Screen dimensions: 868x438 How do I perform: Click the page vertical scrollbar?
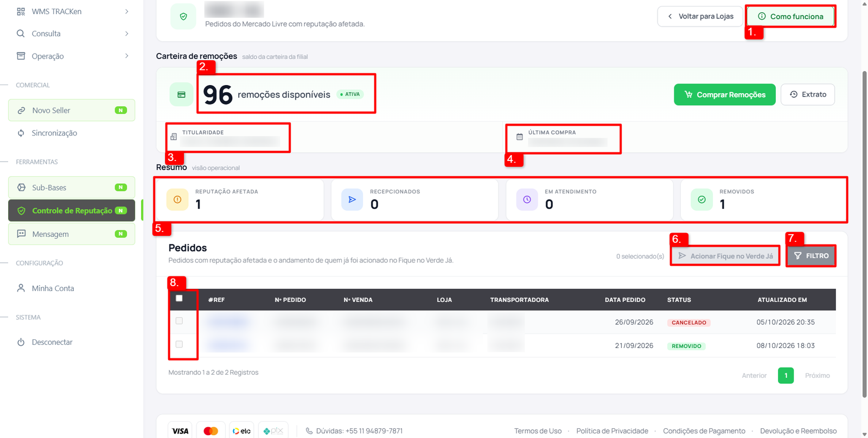pyautogui.click(x=864, y=233)
